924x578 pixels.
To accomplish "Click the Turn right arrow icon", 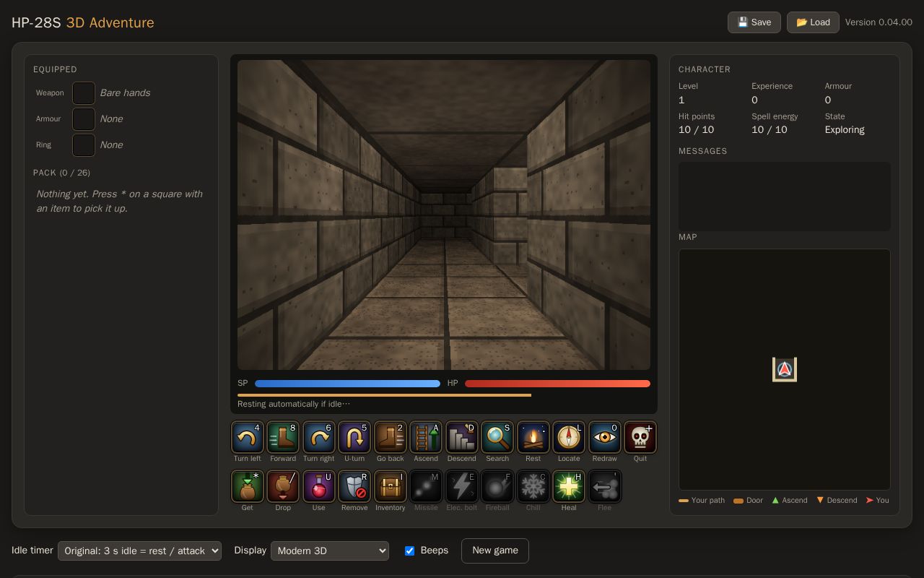I will pos(318,437).
